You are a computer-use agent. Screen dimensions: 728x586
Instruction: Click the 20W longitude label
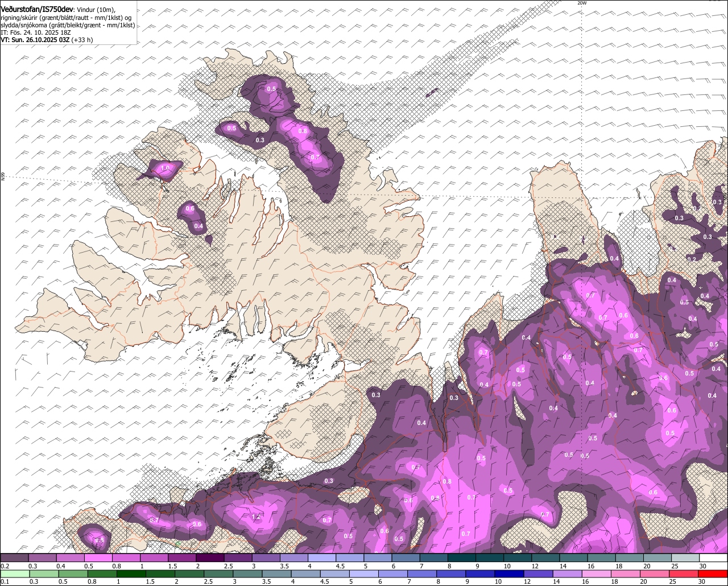coord(581,3)
